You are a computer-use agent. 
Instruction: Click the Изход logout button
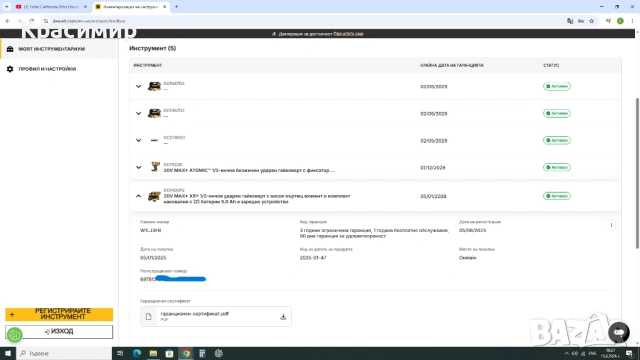point(59,331)
